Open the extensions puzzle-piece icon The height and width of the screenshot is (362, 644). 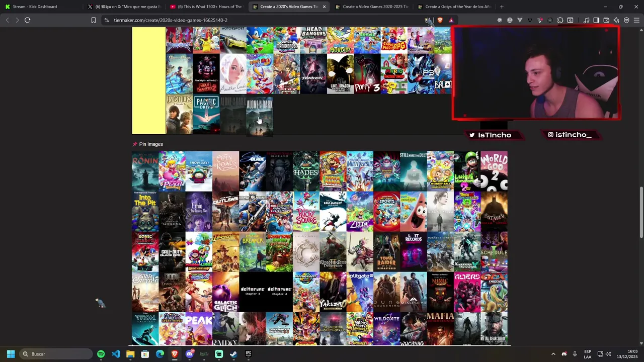click(x=560, y=20)
